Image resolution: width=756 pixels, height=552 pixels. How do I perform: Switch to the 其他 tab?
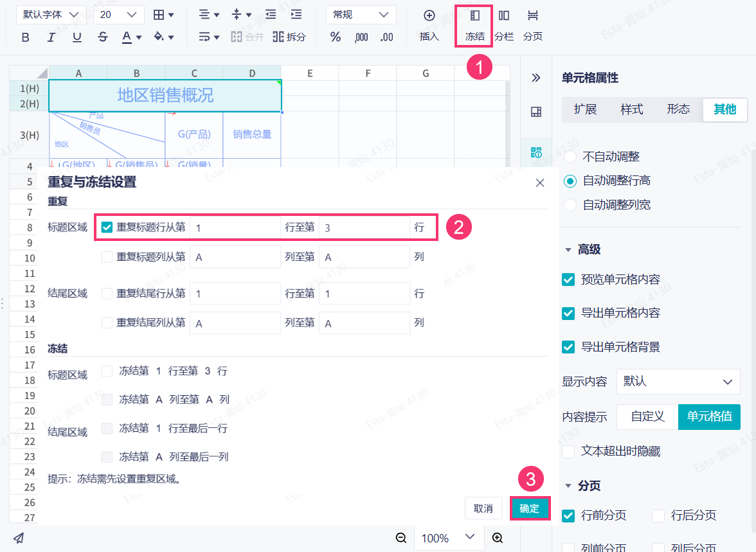(724, 109)
